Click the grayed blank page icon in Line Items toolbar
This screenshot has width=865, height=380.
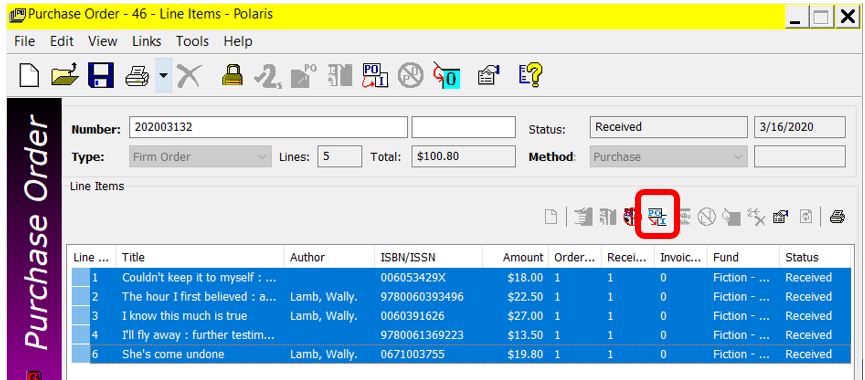coord(551,217)
